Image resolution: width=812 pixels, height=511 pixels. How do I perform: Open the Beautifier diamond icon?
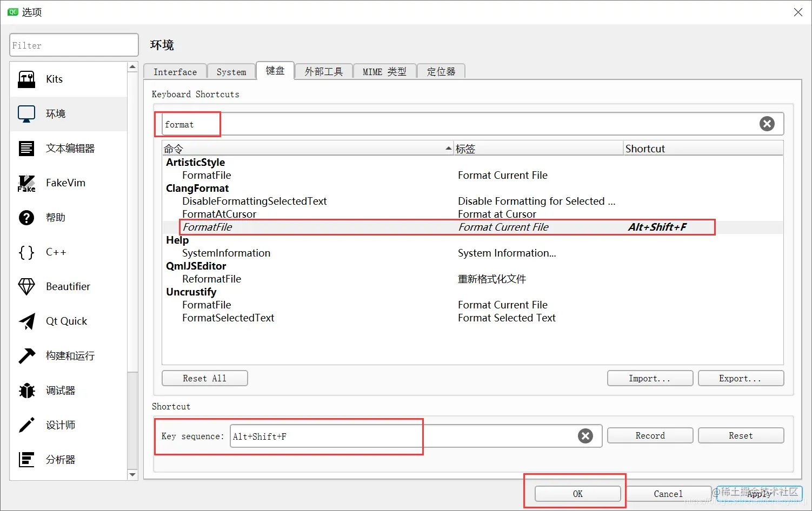coord(26,287)
